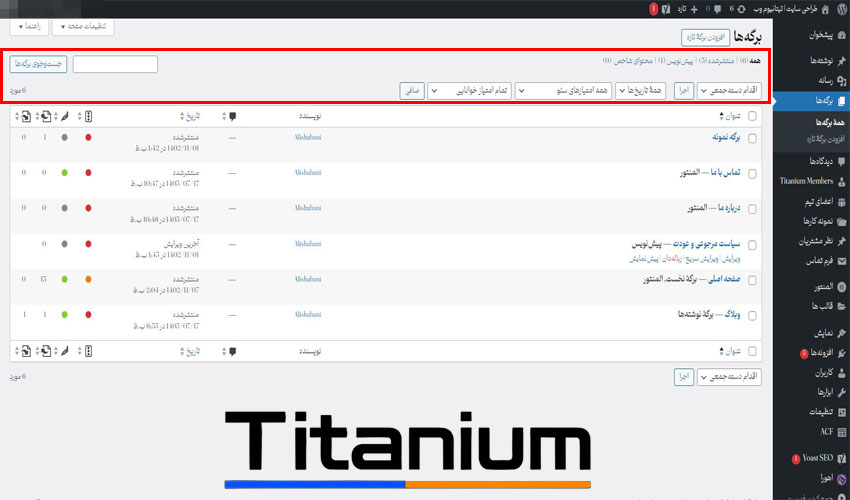Expand the راهنما help panel
Screen dimensions: 850x500
pos(29,27)
